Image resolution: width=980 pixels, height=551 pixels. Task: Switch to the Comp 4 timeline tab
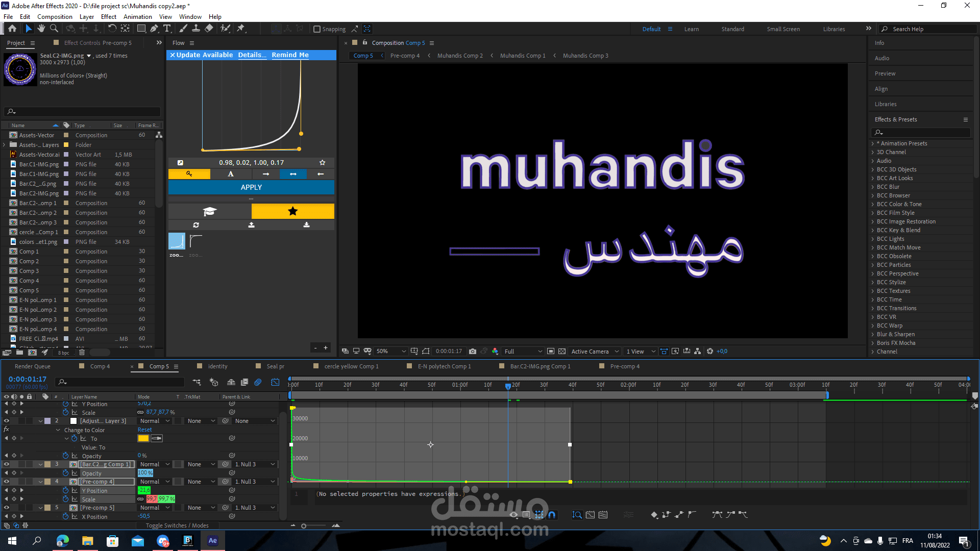tap(100, 366)
